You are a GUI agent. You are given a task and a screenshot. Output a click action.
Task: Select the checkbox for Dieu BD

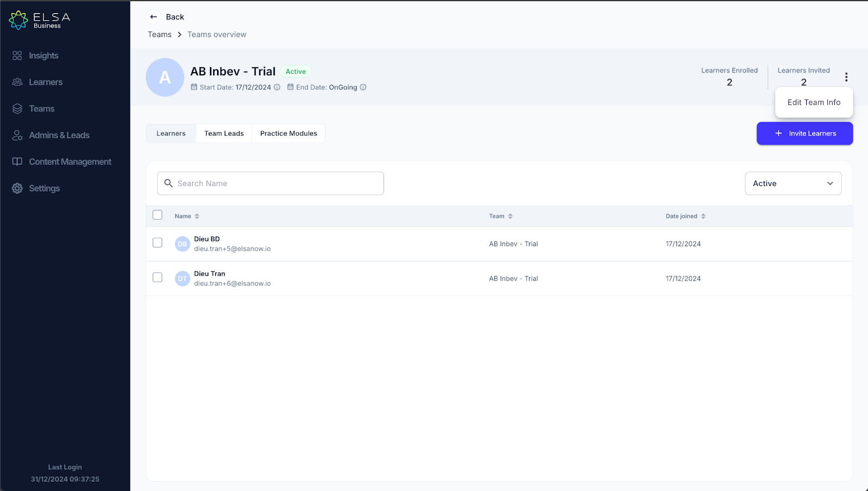point(157,243)
